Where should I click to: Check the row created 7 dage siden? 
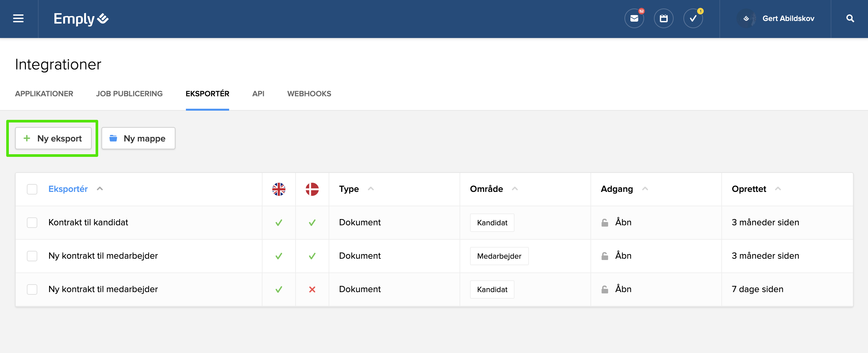pos(32,289)
